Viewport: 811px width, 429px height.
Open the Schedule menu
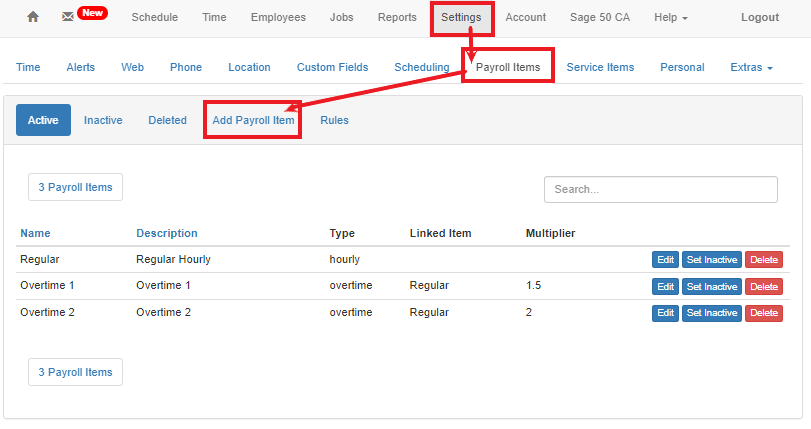[x=155, y=17]
